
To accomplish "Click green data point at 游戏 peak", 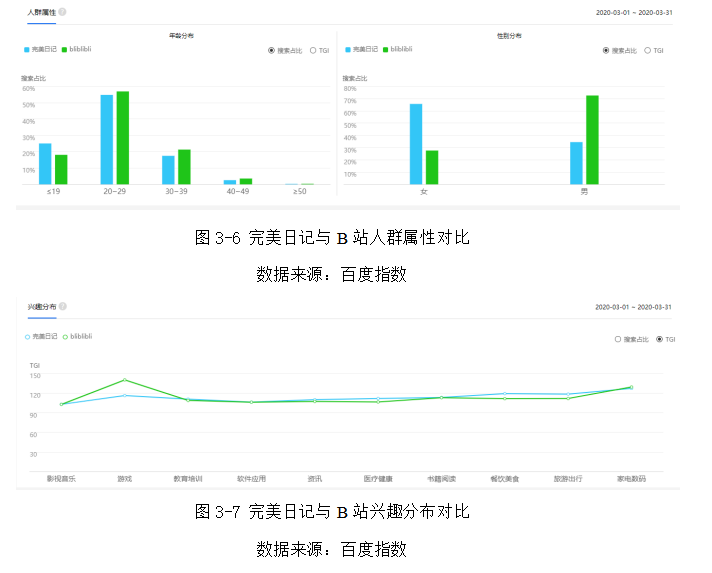I will (x=125, y=380).
